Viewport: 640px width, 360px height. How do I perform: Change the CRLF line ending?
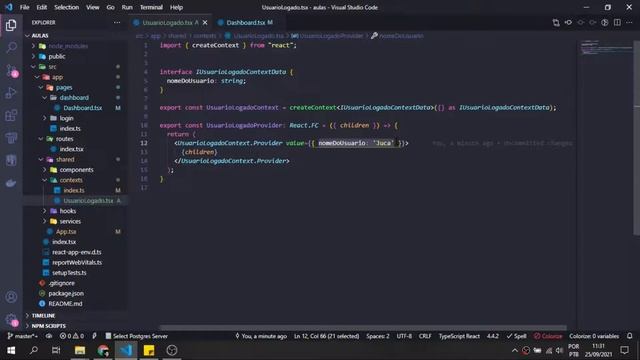click(x=425, y=336)
